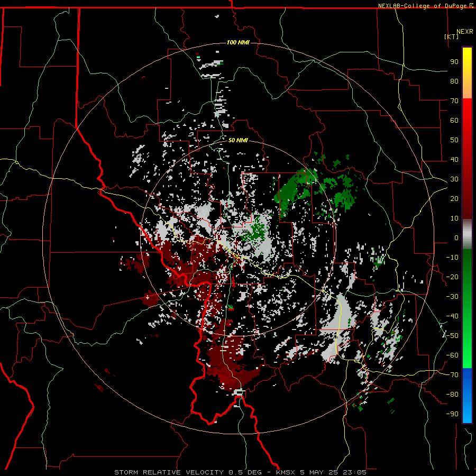
Task: Click the positive 50 scale value
Action: coord(454,140)
